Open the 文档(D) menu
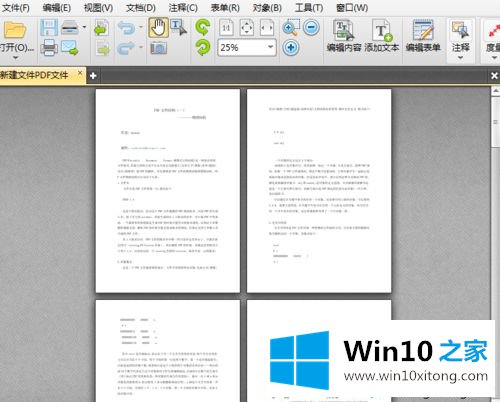 140,7
